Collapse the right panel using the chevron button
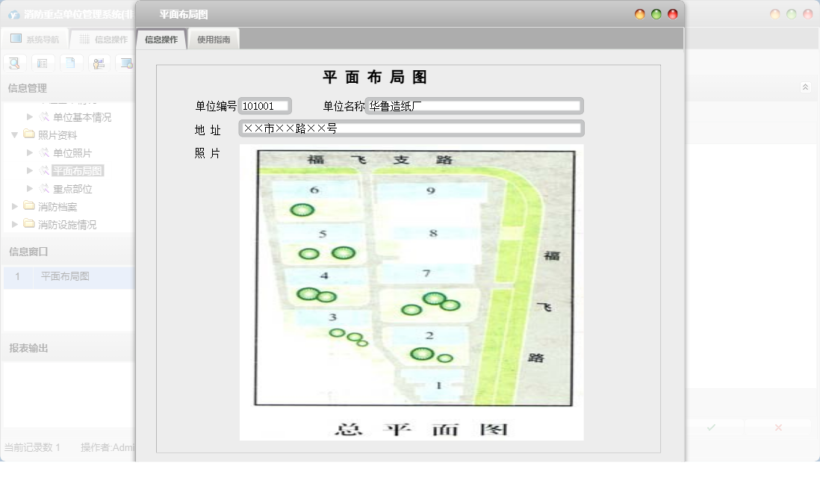Viewport: 820px width, 504px height. pos(805,86)
